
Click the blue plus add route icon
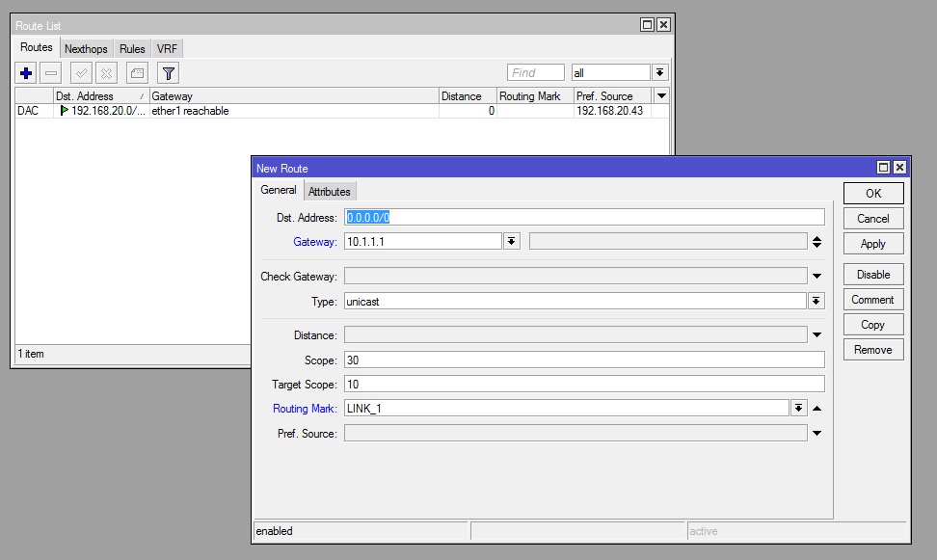[x=26, y=73]
